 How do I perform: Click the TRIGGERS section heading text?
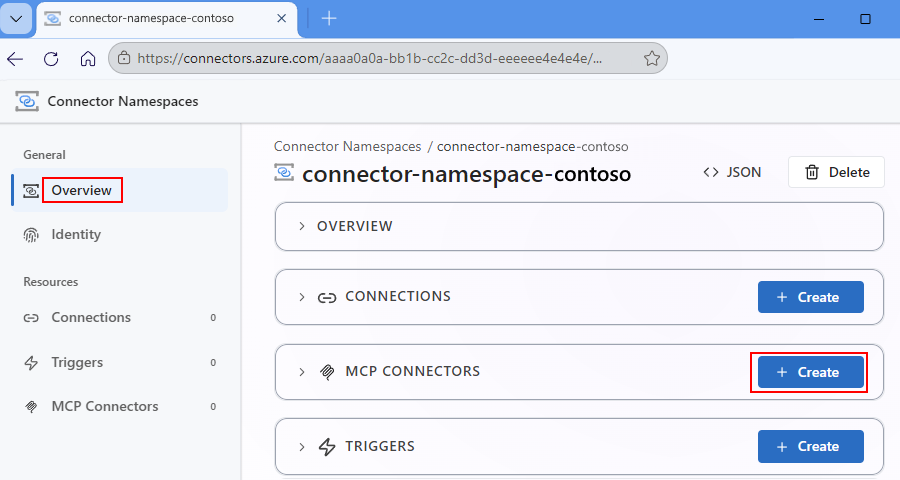[x=380, y=446]
